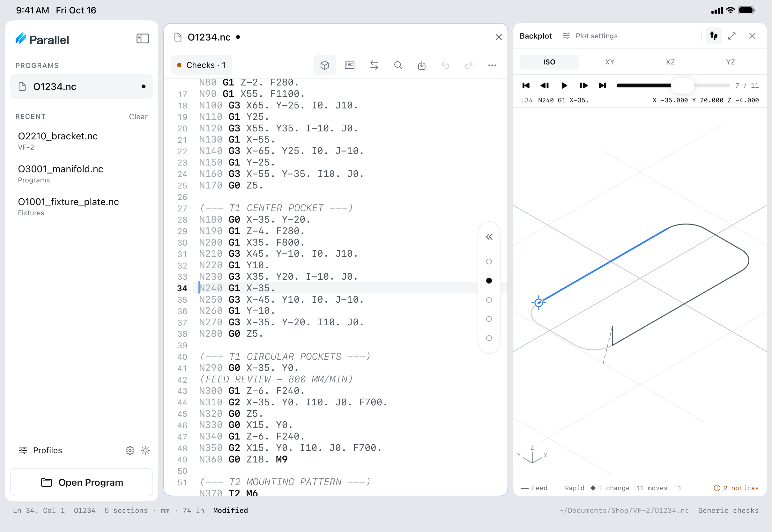Skip to first backplot move
The image size is (772, 532).
[x=526, y=86]
